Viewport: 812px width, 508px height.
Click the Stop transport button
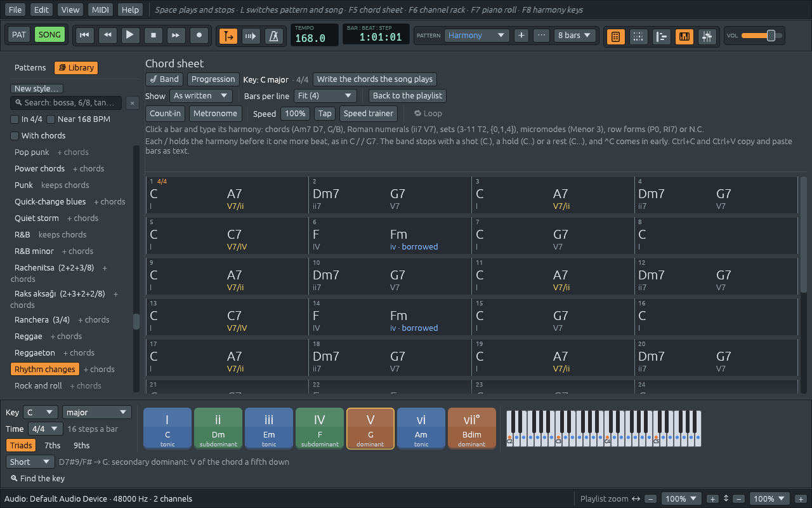153,36
